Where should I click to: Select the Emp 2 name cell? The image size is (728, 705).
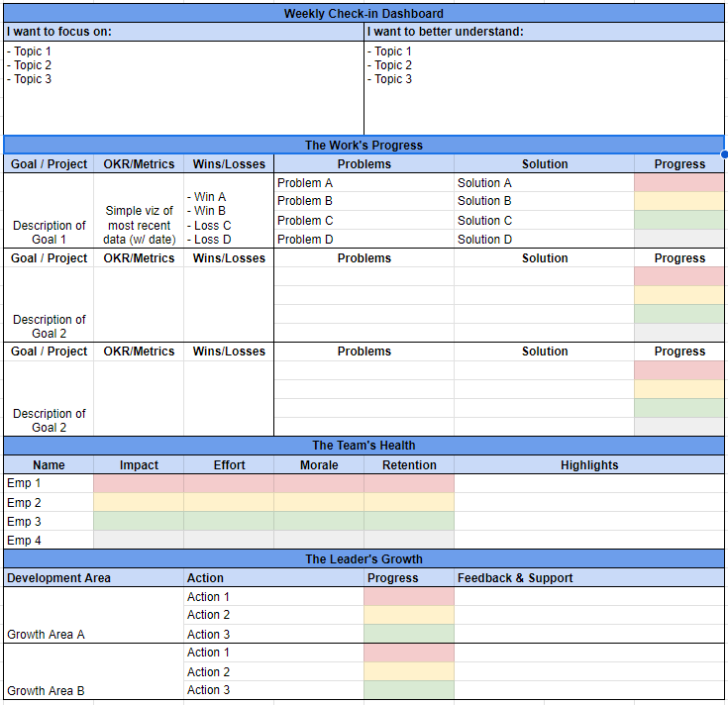coord(49,502)
